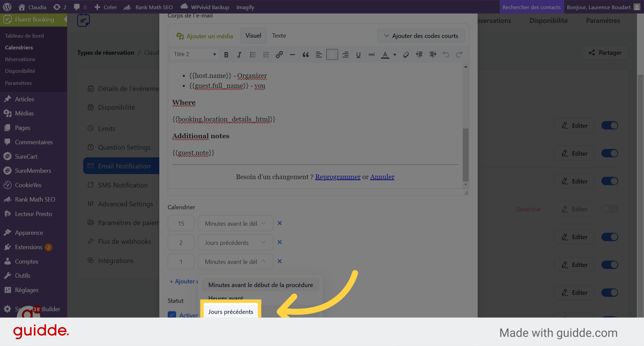Viewport: 644px width, 346px height.
Task: Open text color picker arrow
Action: (395, 55)
